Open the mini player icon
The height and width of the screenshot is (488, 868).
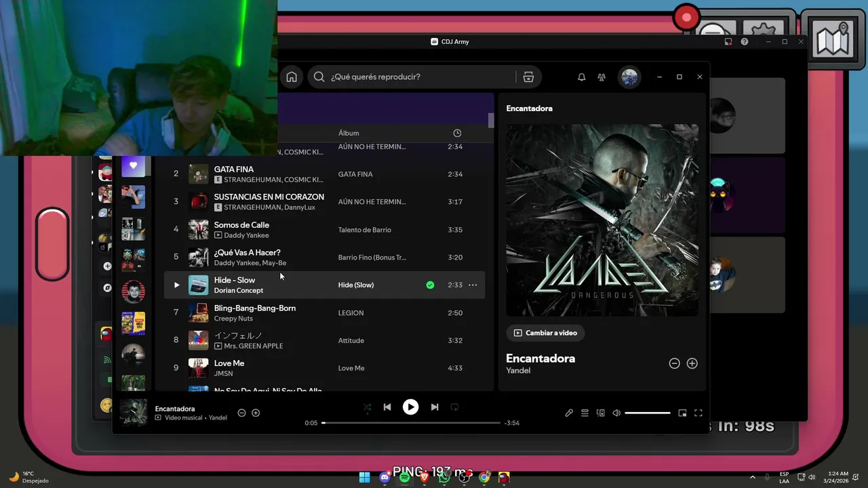point(682,413)
